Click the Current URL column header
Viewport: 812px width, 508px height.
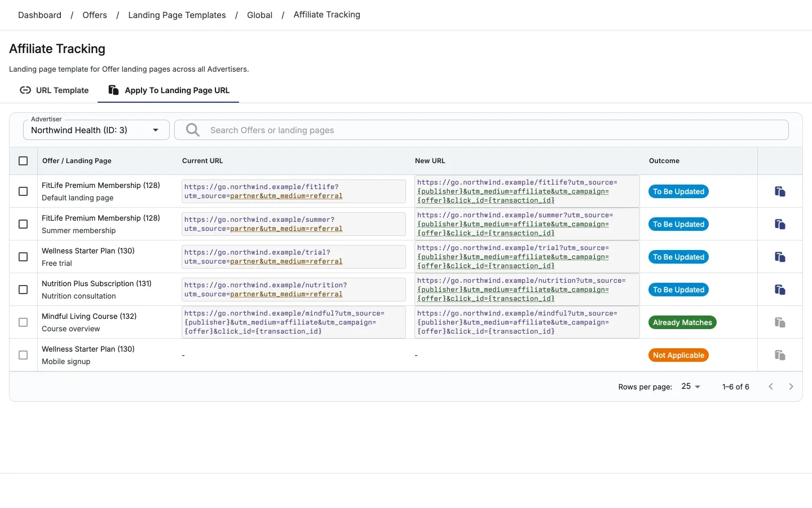point(202,161)
